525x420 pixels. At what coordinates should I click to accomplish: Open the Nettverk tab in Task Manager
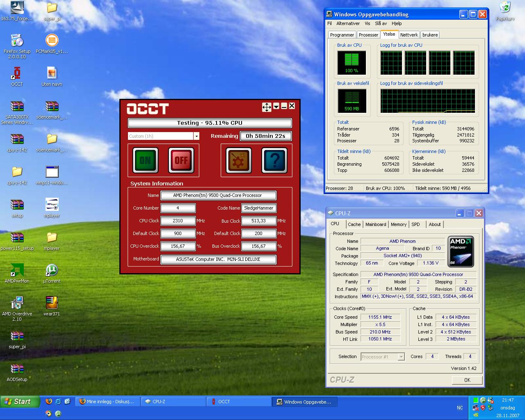[x=409, y=35]
